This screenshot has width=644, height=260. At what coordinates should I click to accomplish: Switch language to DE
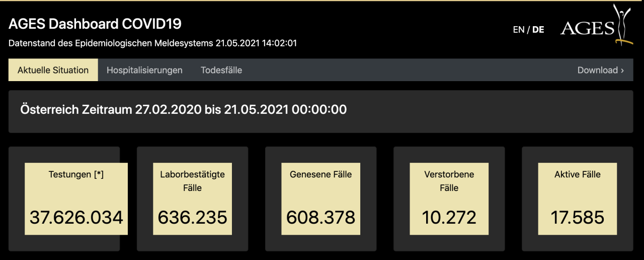538,30
